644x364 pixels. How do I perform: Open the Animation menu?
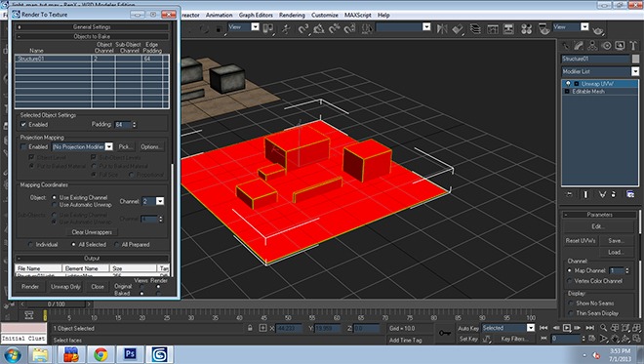(x=219, y=16)
